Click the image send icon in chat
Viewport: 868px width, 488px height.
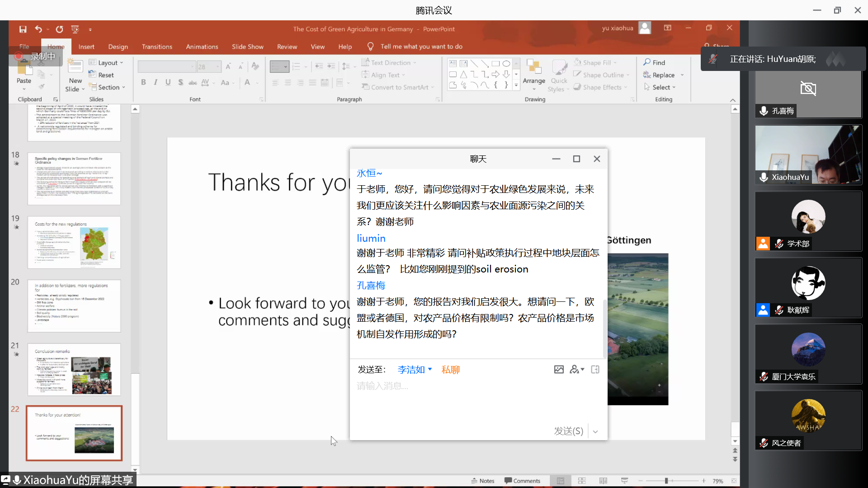[559, 370]
